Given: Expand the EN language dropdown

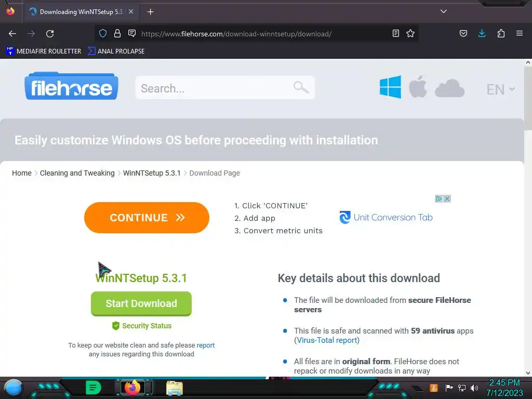Looking at the screenshot, I should tap(500, 89).
